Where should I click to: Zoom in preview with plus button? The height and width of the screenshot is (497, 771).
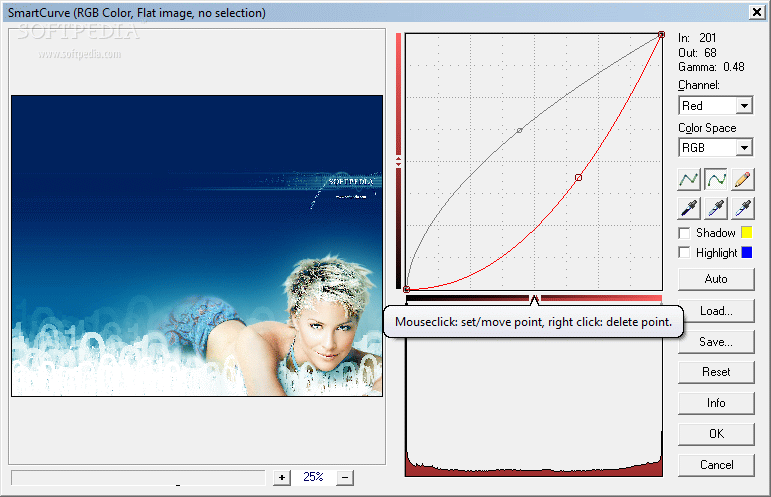click(282, 477)
